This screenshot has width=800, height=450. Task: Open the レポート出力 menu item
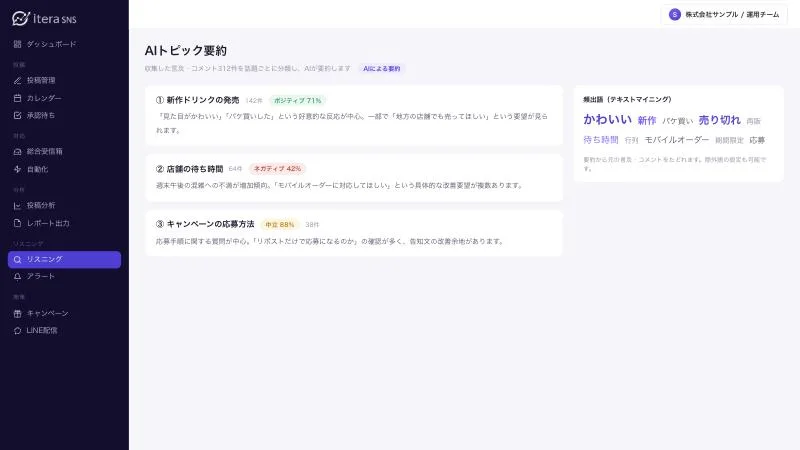(64, 223)
